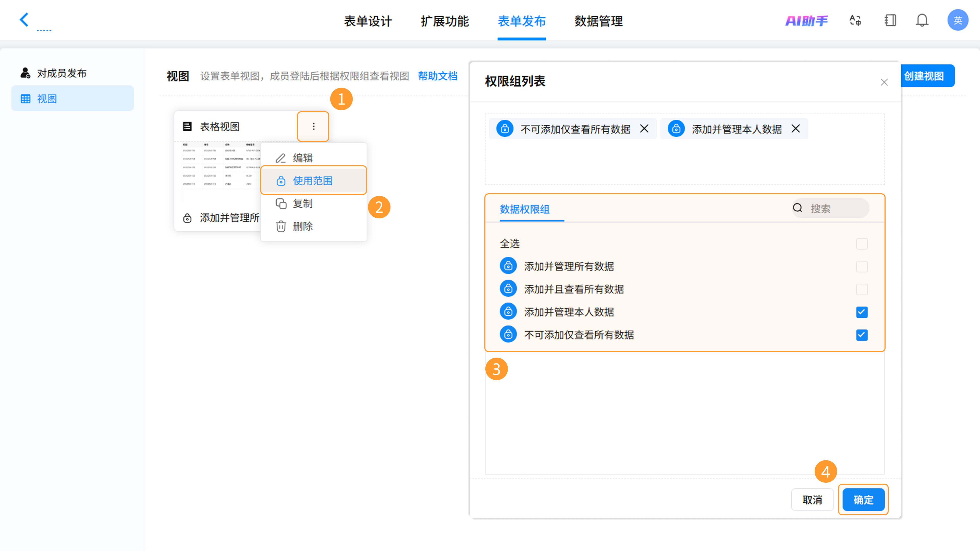
Task: Check 添加并管理所有数据 checkbox
Action: (862, 267)
